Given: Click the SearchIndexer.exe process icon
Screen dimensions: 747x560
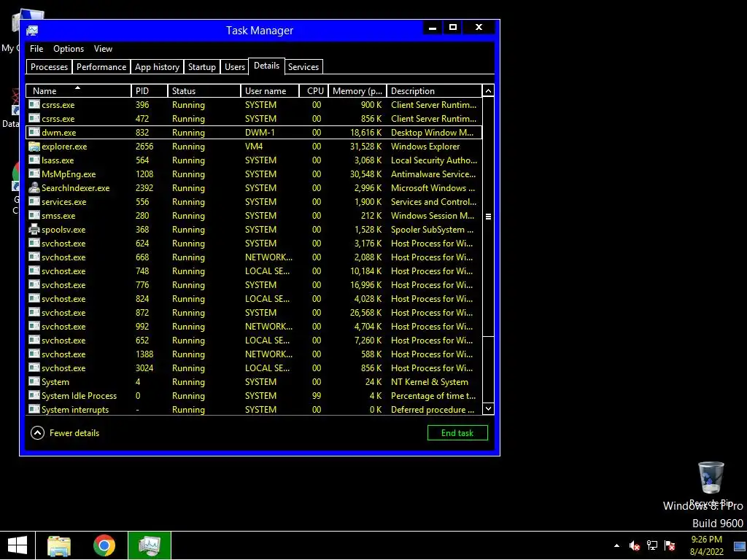Looking at the screenshot, I should click(x=34, y=187).
